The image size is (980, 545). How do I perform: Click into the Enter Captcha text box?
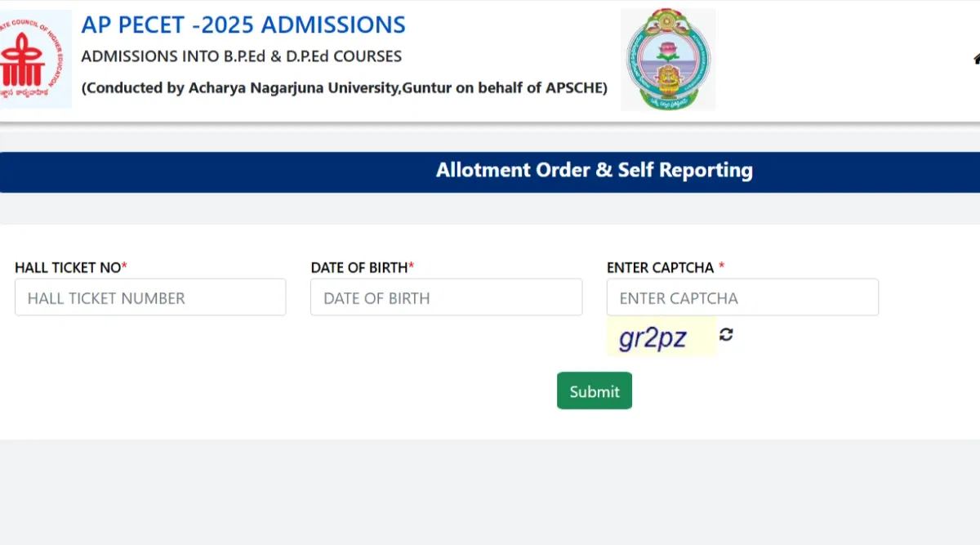tap(742, 297)
